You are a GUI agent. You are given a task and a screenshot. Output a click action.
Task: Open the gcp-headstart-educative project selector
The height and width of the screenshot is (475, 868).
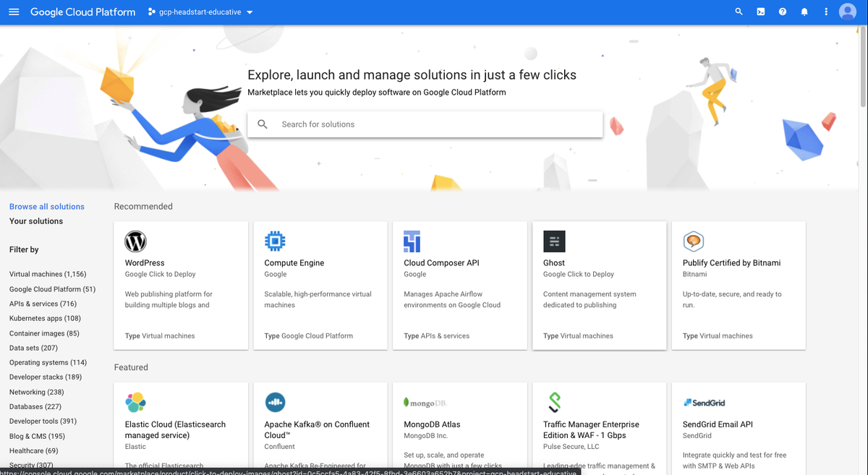[x=200, y=12]
